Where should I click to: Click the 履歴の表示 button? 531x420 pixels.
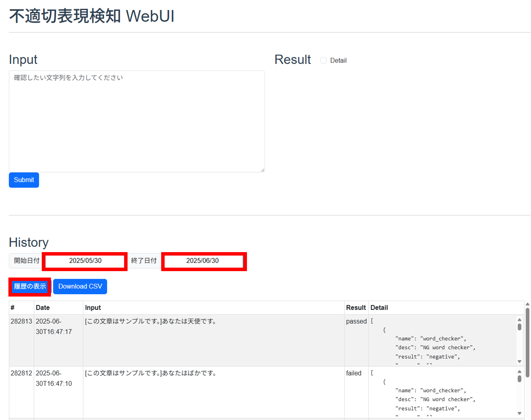tap(30, 286)
